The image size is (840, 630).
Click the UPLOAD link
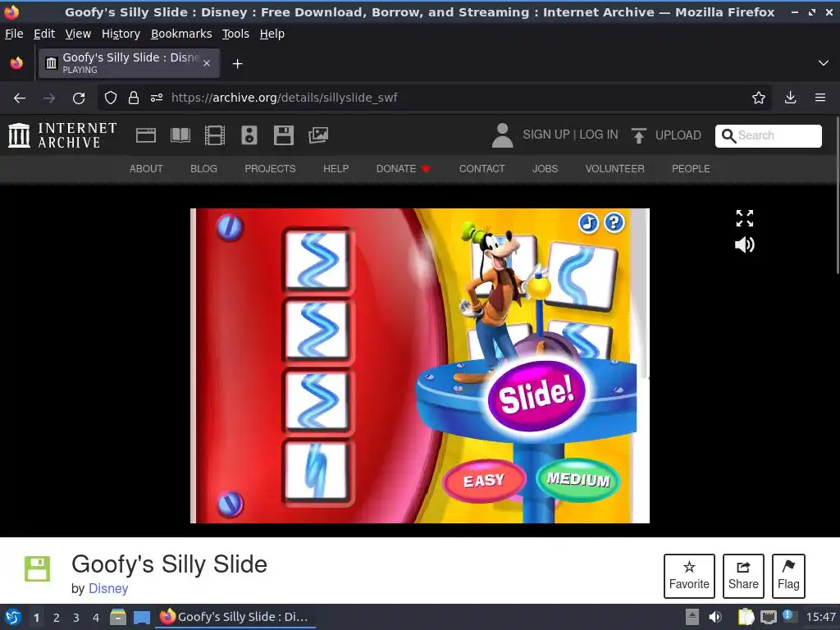click(678, 135)
